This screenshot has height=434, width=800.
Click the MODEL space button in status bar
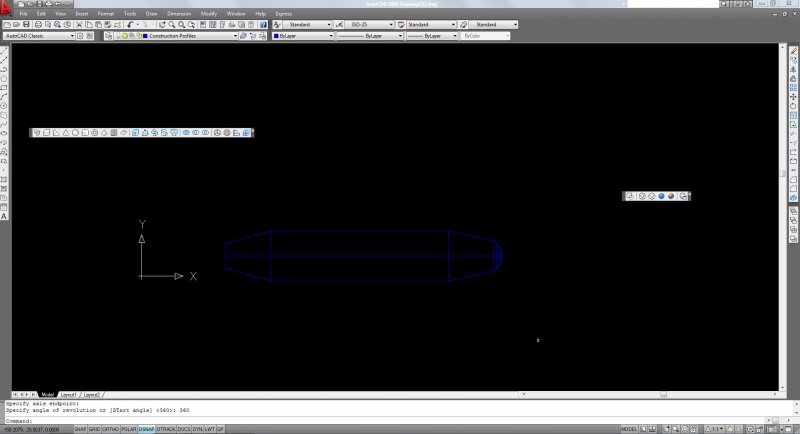tap(629, 429)
